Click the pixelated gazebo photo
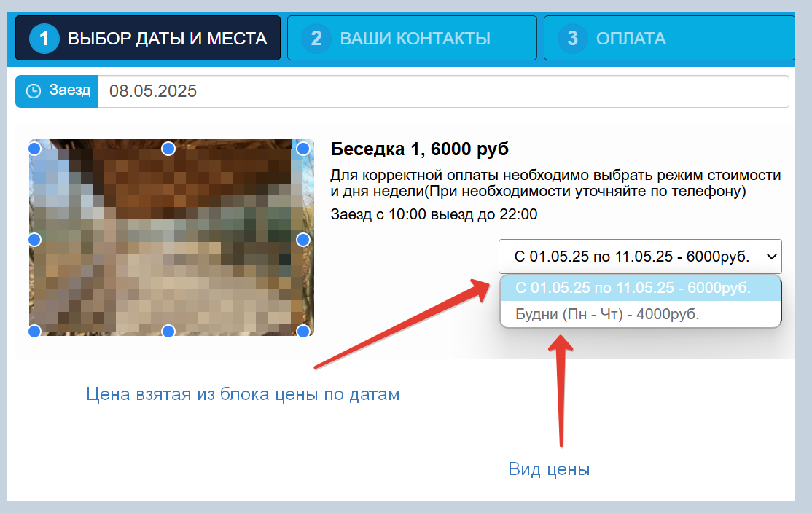Viewport: 812px width, 513px height. [171, 238]
